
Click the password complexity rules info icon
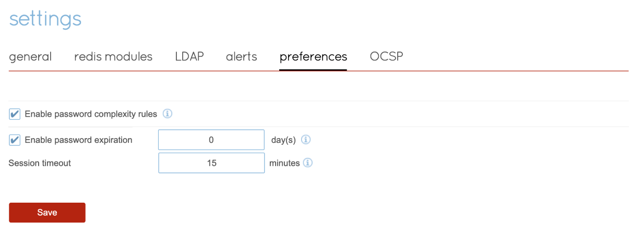coord(168,114)
